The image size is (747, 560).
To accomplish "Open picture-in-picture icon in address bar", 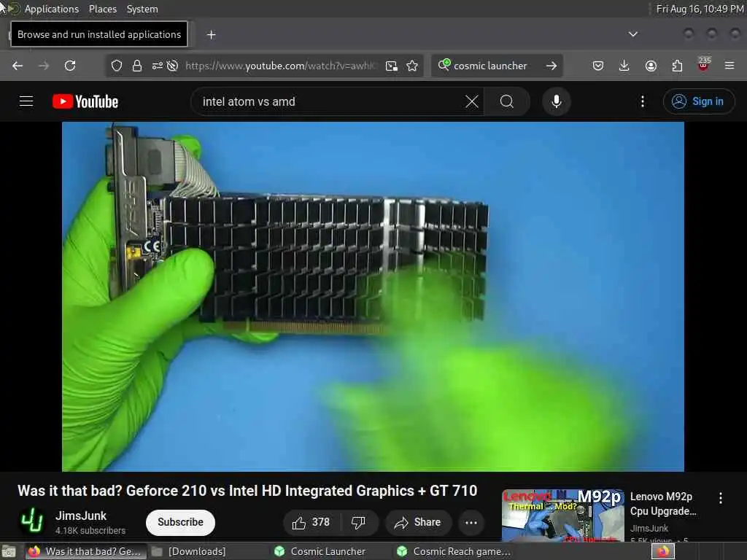I will click(392, 66).
